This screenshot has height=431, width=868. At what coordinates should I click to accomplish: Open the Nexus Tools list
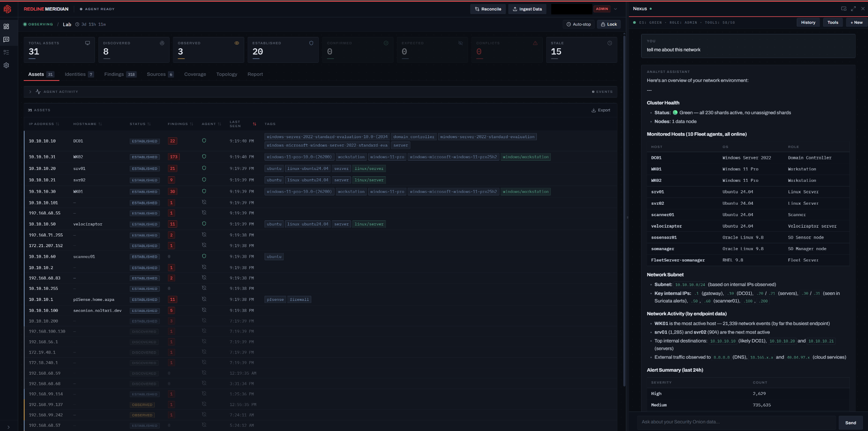pos(833,22)
